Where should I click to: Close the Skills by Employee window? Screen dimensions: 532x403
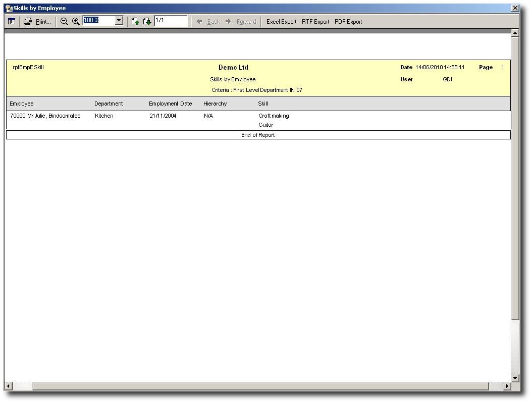pyautogui.click(x=515, y=8)
